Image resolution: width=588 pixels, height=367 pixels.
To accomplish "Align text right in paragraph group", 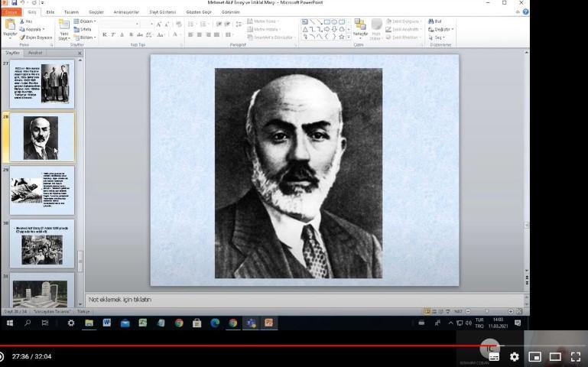I will (x=208, y=34).
